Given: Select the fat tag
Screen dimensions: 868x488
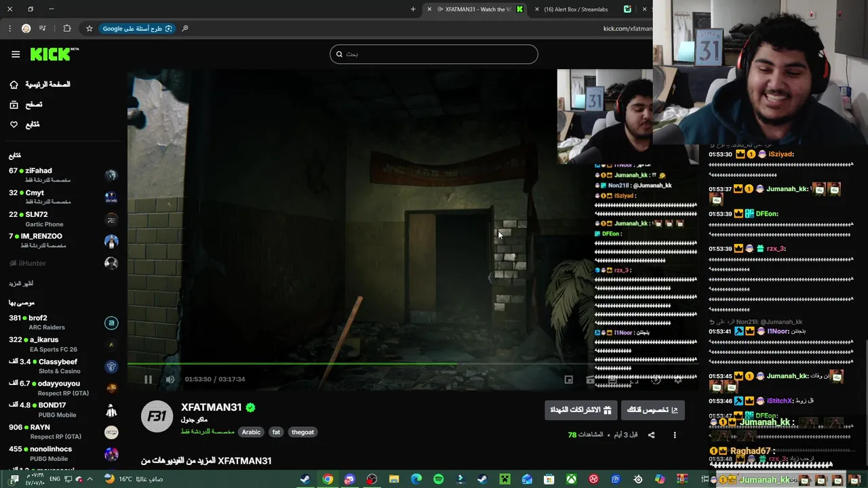Looking at the screenshot, I should coord(276,432).
